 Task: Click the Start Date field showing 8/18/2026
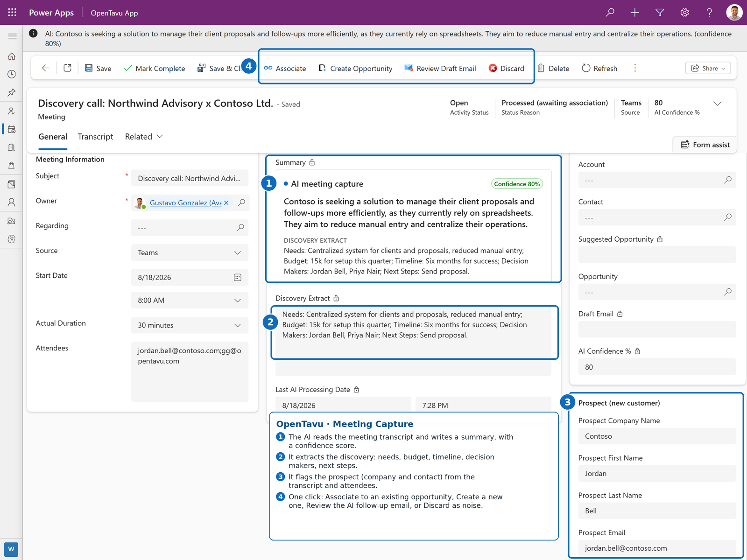click(190, 277)
